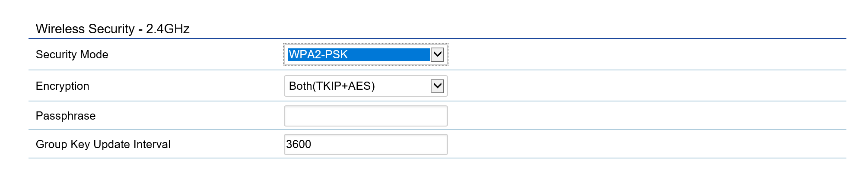Screen dimensions: 868x171
Task: Focus the empty Passphrase input field
Action: pyautogui.click(x=366, y=116)
